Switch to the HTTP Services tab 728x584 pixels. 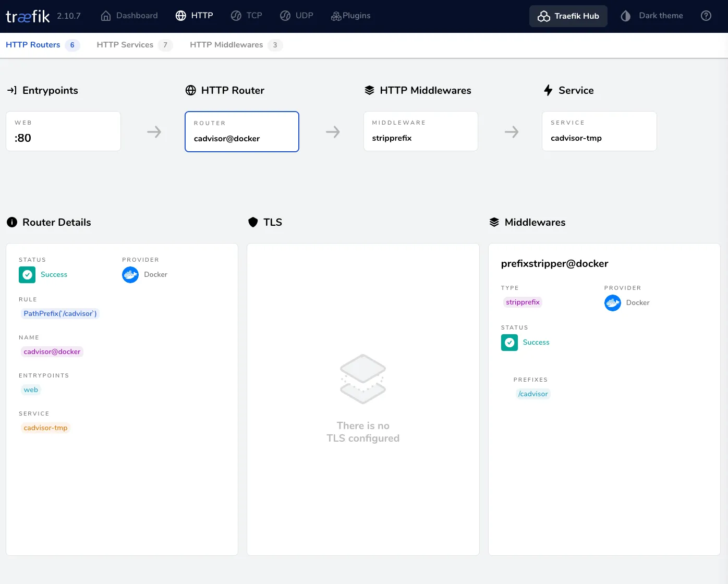(124, 44)
